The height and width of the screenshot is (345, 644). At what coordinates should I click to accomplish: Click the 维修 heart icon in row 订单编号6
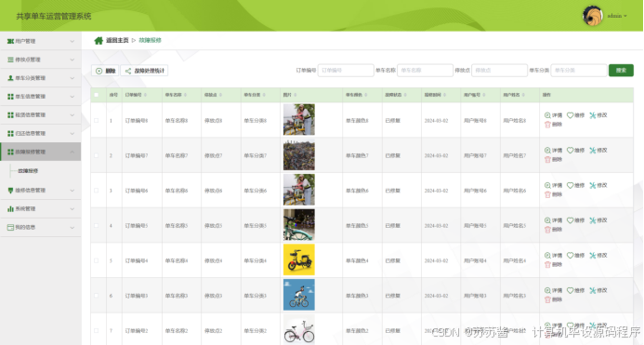pyautogui.click(x=570, y=185)
